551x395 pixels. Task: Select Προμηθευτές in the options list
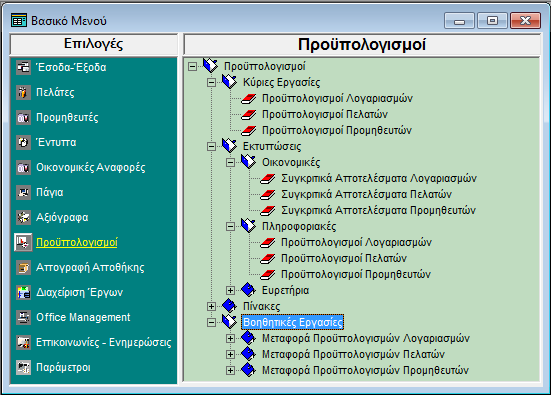click(67, 117)
